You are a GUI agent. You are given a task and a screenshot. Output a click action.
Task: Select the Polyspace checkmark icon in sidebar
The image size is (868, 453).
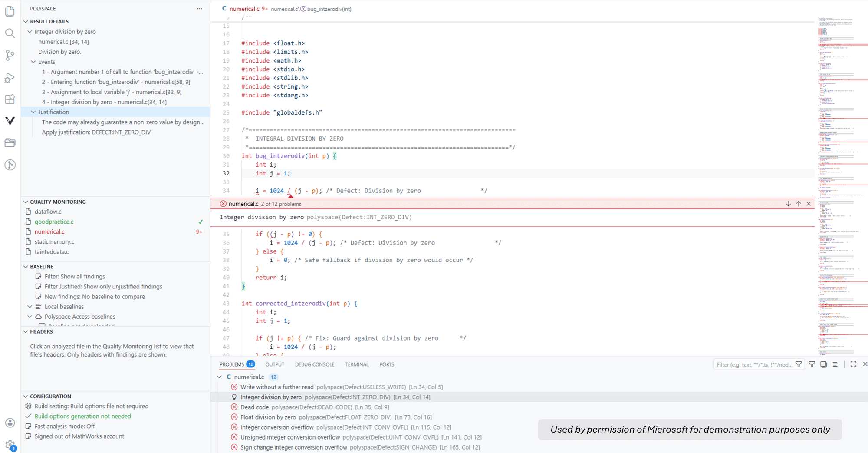click(10, 121)
